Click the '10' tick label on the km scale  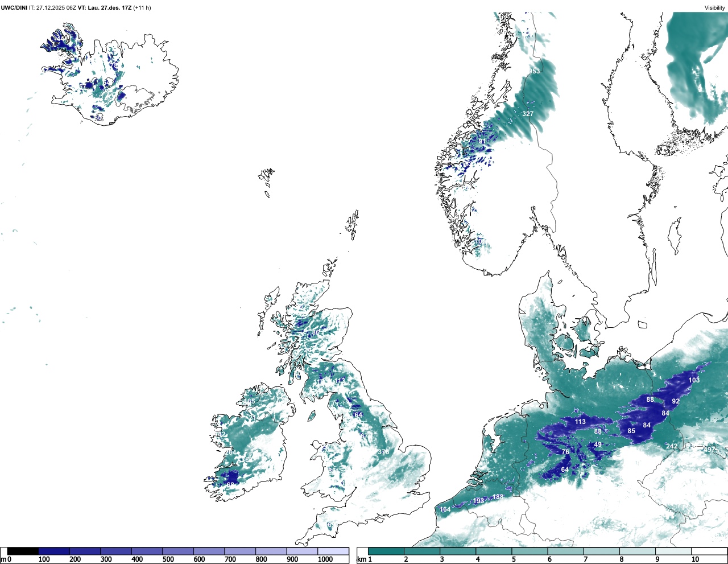[x=695, y=559]
